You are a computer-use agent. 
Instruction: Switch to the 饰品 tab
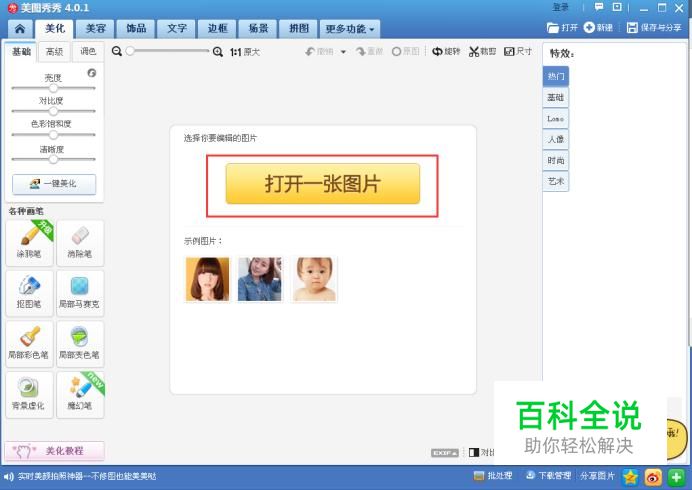pos(136,29)
